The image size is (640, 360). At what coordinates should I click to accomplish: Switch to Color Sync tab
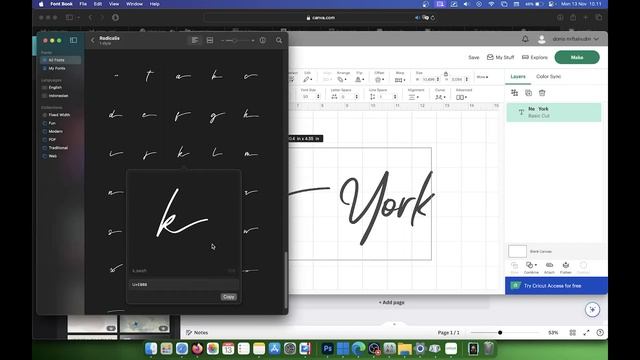coord(548,76)
